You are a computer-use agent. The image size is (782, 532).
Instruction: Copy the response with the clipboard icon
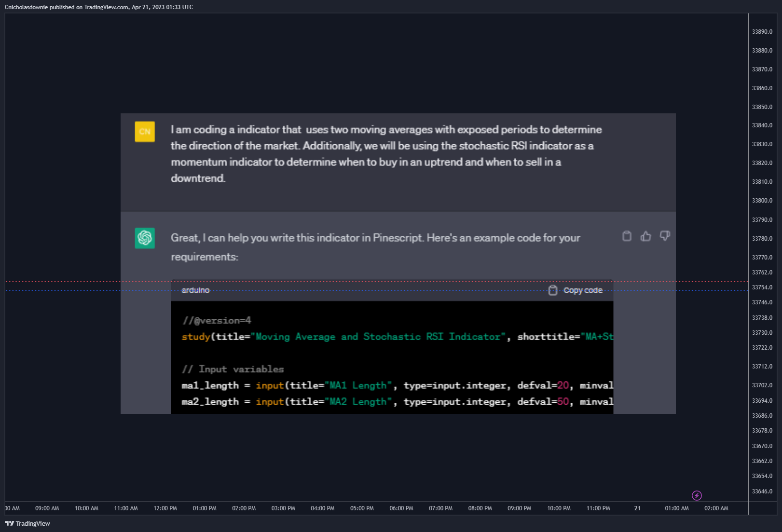pos(627,236)
